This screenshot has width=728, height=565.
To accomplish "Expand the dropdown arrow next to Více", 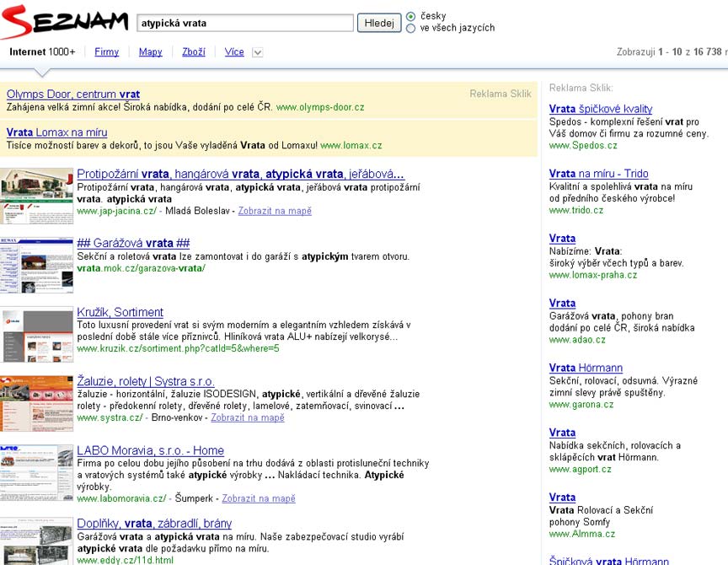I will 257,52.
